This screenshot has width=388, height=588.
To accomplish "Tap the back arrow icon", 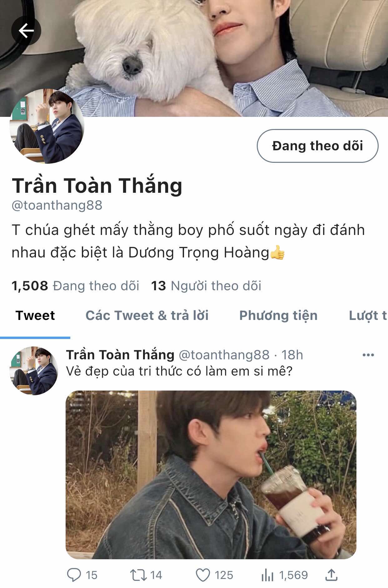I will click(26, 31).
